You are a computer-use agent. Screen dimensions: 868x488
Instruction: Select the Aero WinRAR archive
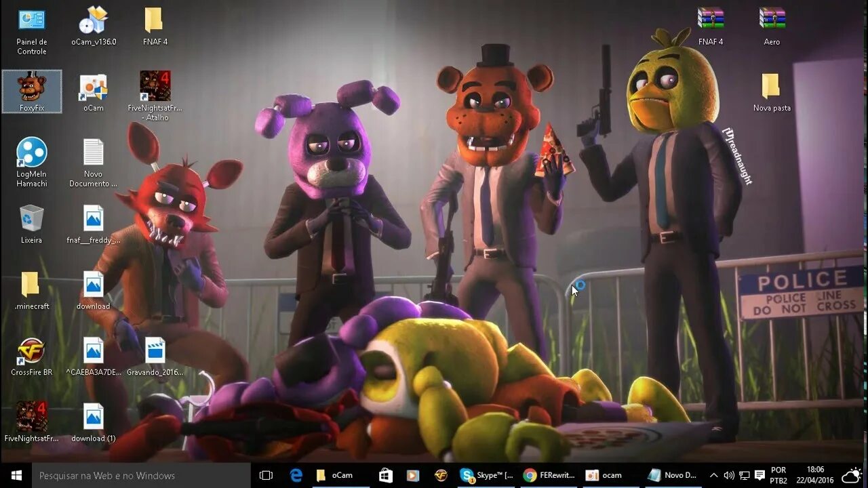772,26
